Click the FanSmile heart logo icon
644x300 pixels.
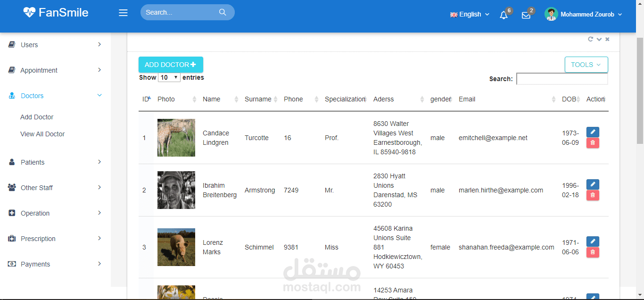(x=29, y=12)
